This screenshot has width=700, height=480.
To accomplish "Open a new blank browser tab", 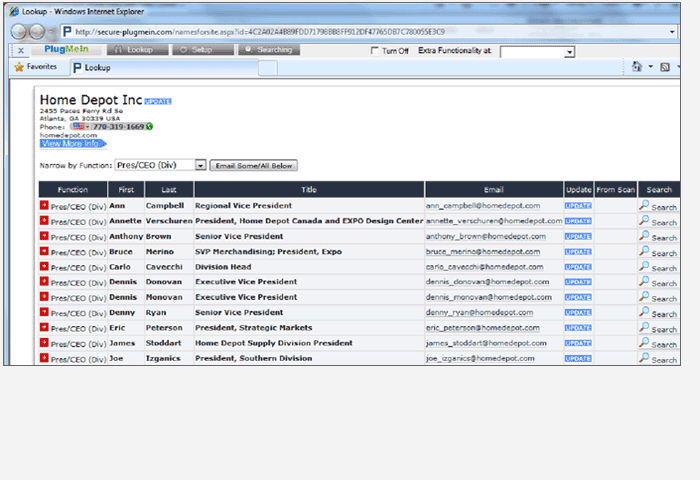I will (x=268, y=68).
